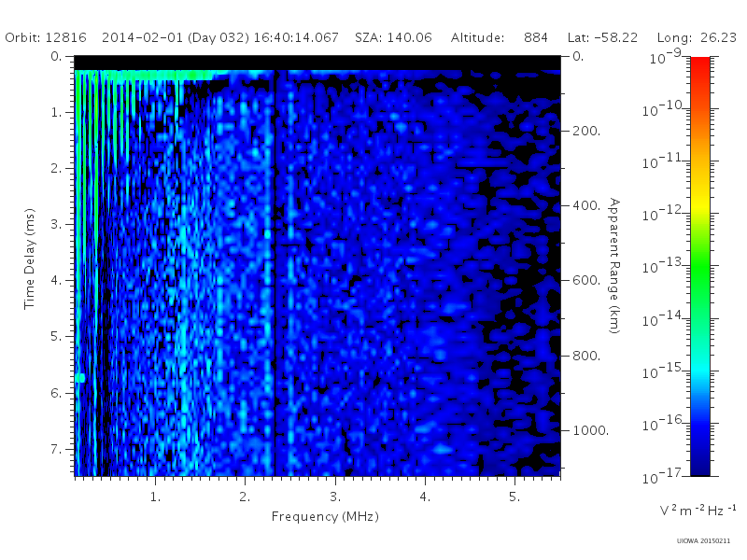Click the Apparent Range (km) axis label

tap(614, 266)
